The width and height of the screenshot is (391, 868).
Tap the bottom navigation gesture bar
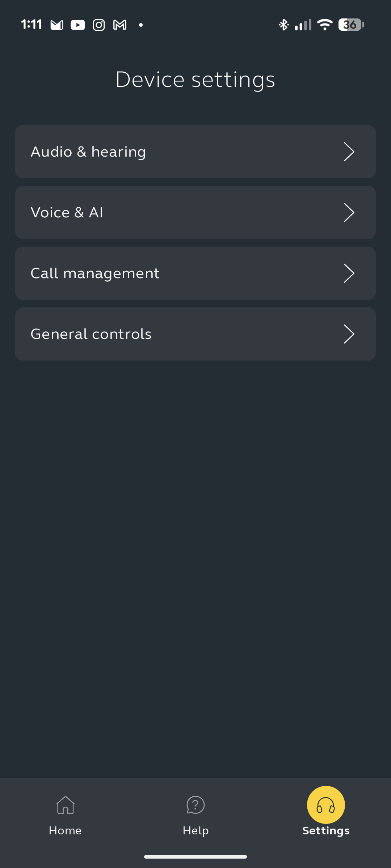pos(195,856)
